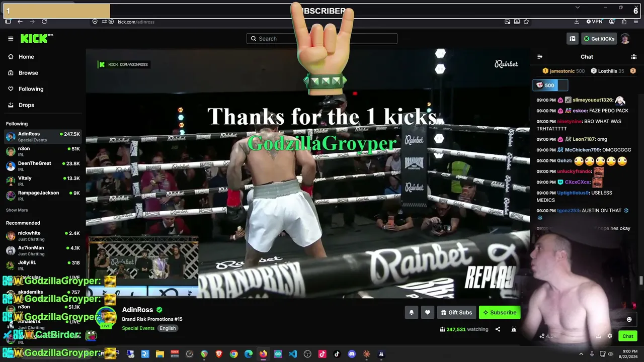This screenshot has width=644, height=362.
Task: Open the Get KICKs purchase button
Action: [599, 39]
